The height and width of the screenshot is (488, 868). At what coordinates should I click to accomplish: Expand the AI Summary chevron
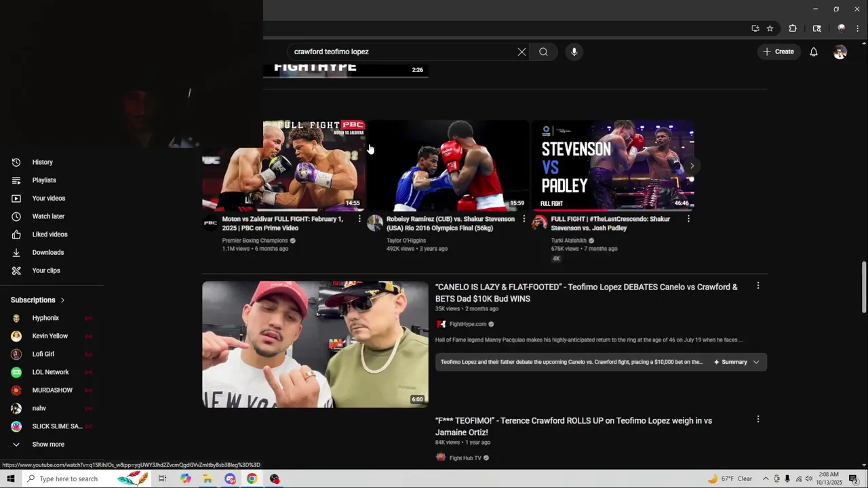point(756,362)
